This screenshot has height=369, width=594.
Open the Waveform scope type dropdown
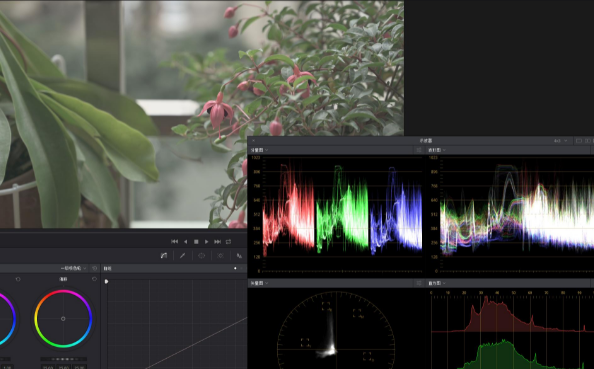(x=436, y=150)
